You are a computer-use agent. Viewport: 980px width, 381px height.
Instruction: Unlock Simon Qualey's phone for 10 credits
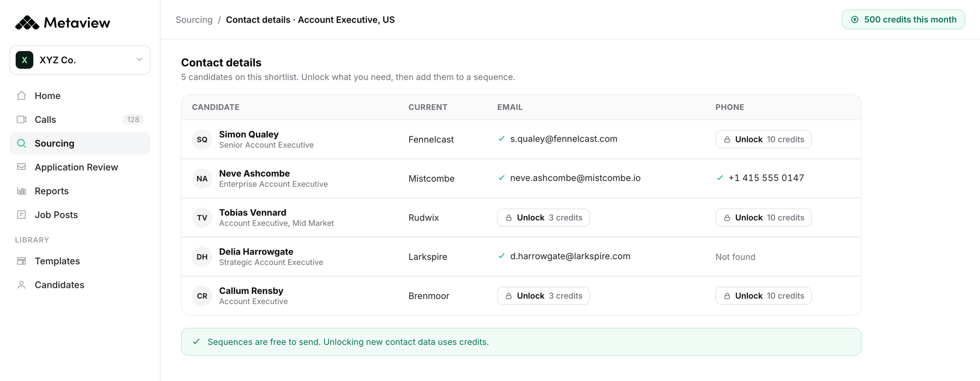point(763,140)
